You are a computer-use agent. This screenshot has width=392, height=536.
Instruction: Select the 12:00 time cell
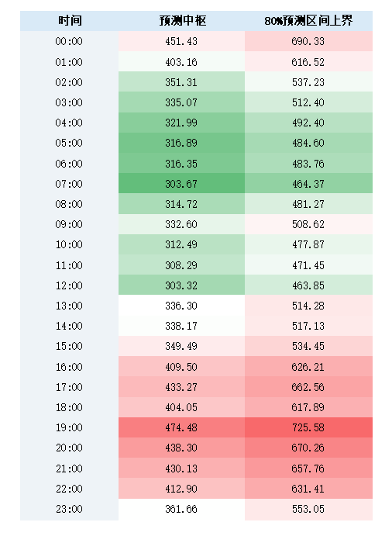coord(69,285)
